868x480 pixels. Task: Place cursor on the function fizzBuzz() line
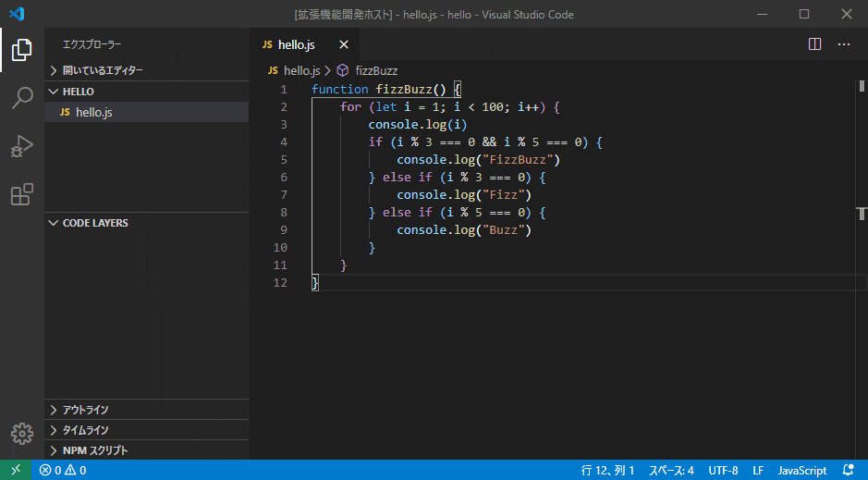click(385, 89)
